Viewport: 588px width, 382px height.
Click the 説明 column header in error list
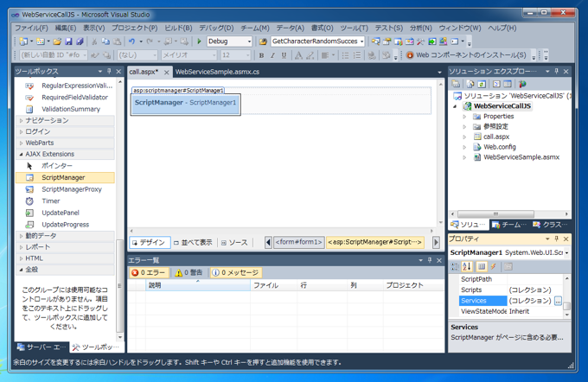tap(198, 285)
